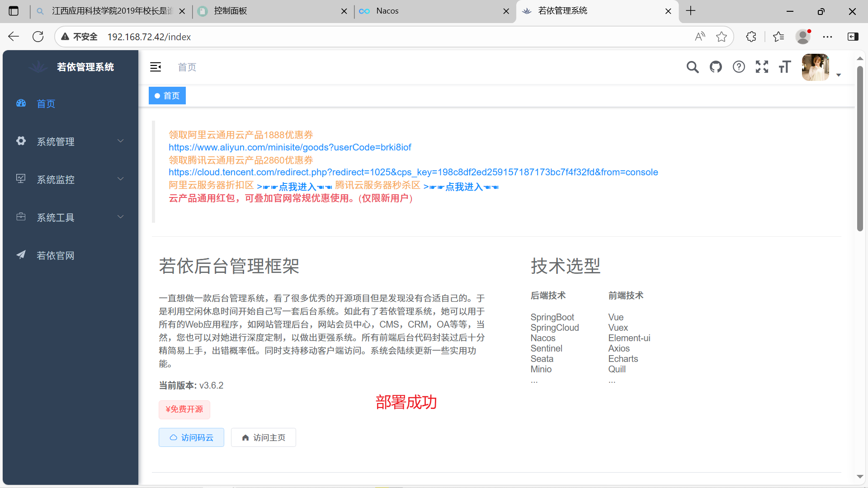Click the page vertical scrollbar thumb
The width and height of the screenshot is (868, 488).
(x=860, y=149)
